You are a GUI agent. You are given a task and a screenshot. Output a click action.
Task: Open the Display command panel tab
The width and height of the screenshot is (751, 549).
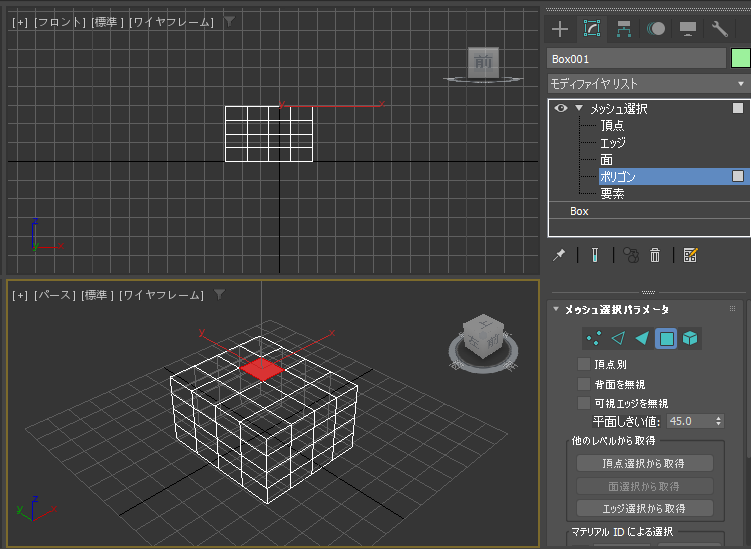coord(688,29)
